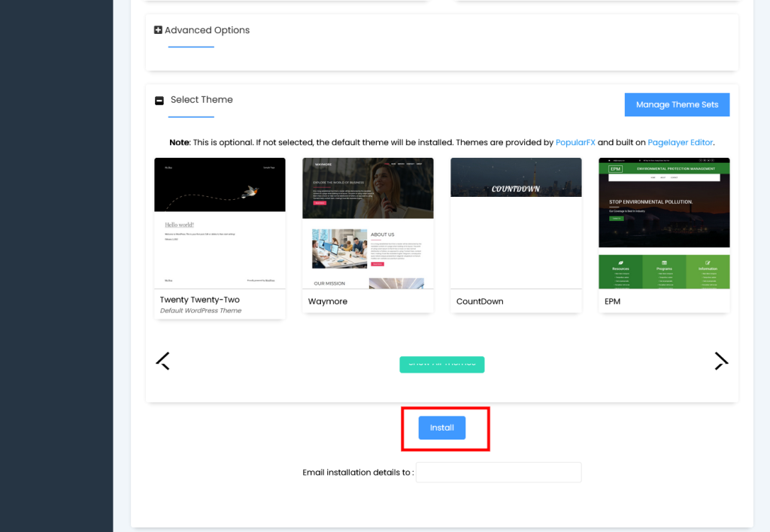
Task: Click the Waymore theme name caption
Action: (328, 301)
